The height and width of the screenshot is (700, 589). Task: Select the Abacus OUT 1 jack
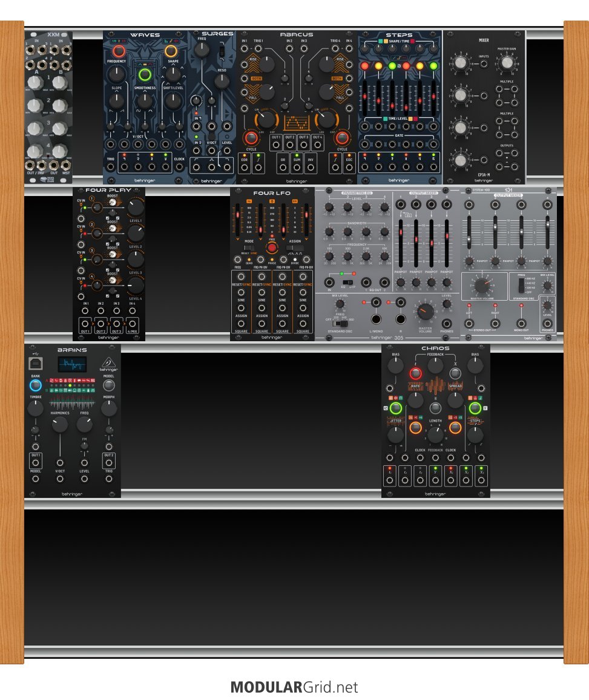[276, 145]
